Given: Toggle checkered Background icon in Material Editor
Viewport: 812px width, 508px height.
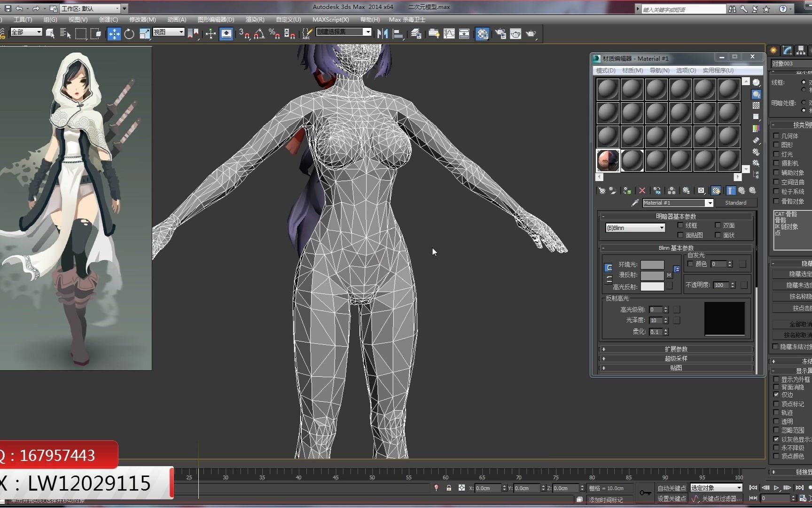Looking at the screenshot, I should (756, 105).
